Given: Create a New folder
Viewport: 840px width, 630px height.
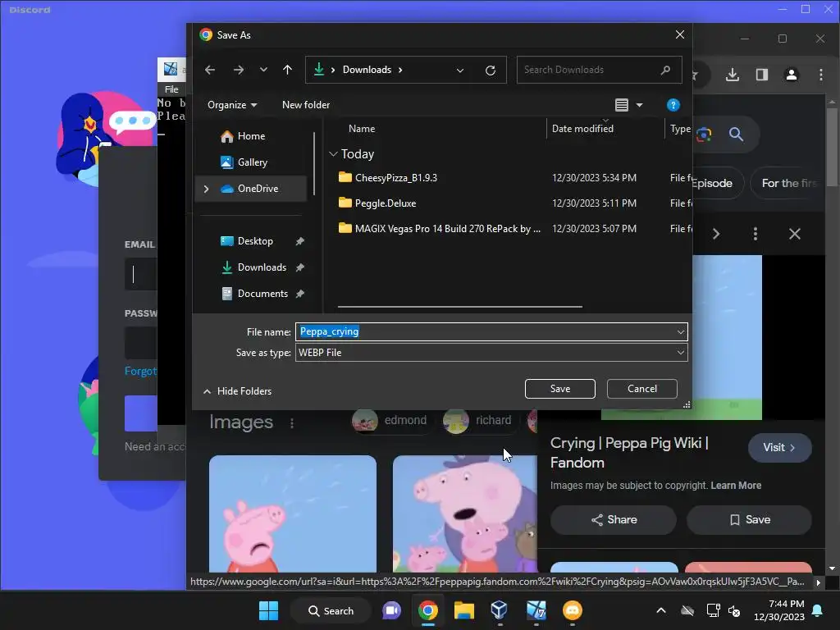Looking at the screenshot, I should pyautogui.click(x=306, y=105).
